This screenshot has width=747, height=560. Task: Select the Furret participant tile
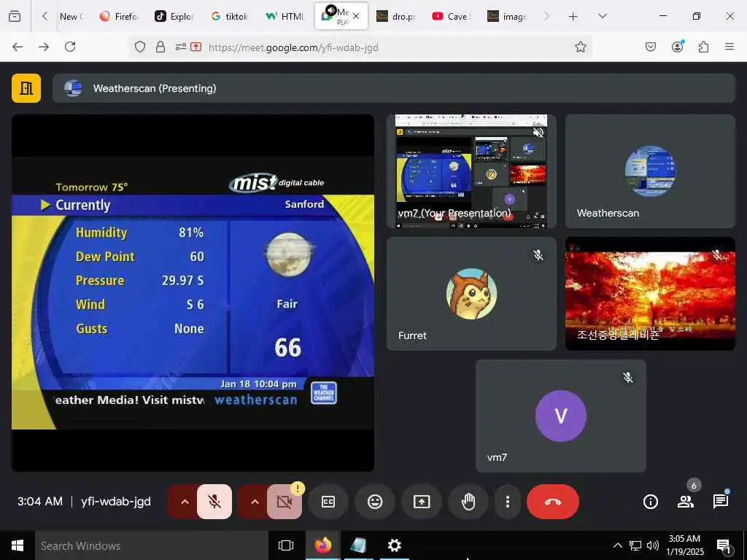tap(471, 294)
